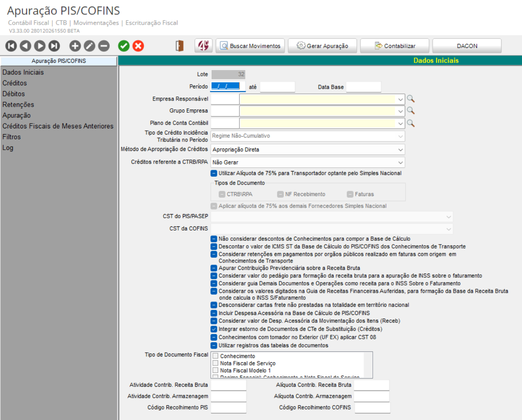The image size is (522, 420).
Task: Toggle Desconsiderar cartas frete checkbox
Action: coord(214,305)
